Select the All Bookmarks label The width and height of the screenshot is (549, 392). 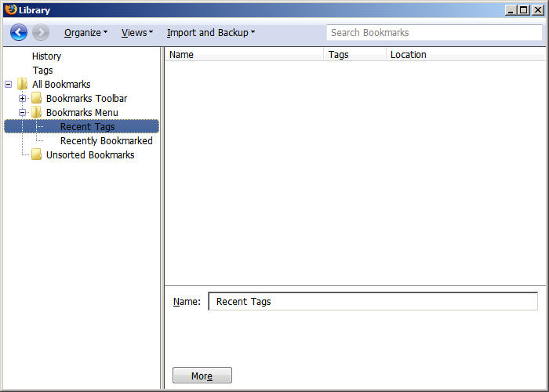(x=61, y=85)
